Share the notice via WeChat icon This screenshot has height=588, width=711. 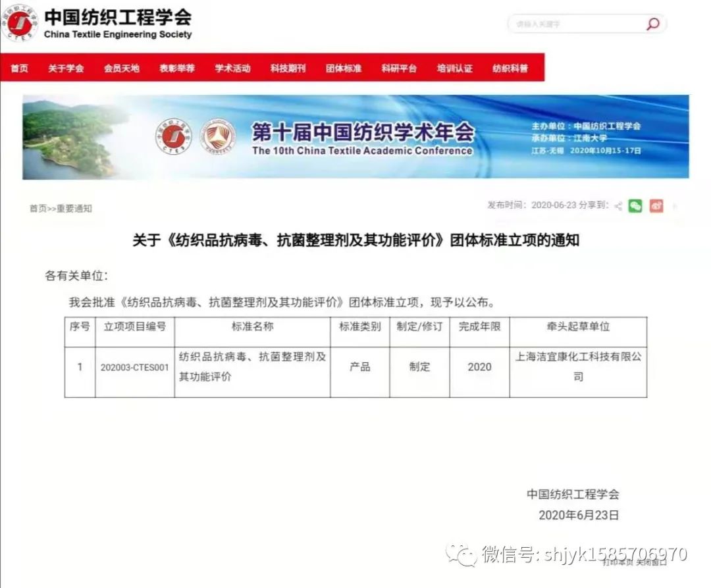click(x=635, y=206)
